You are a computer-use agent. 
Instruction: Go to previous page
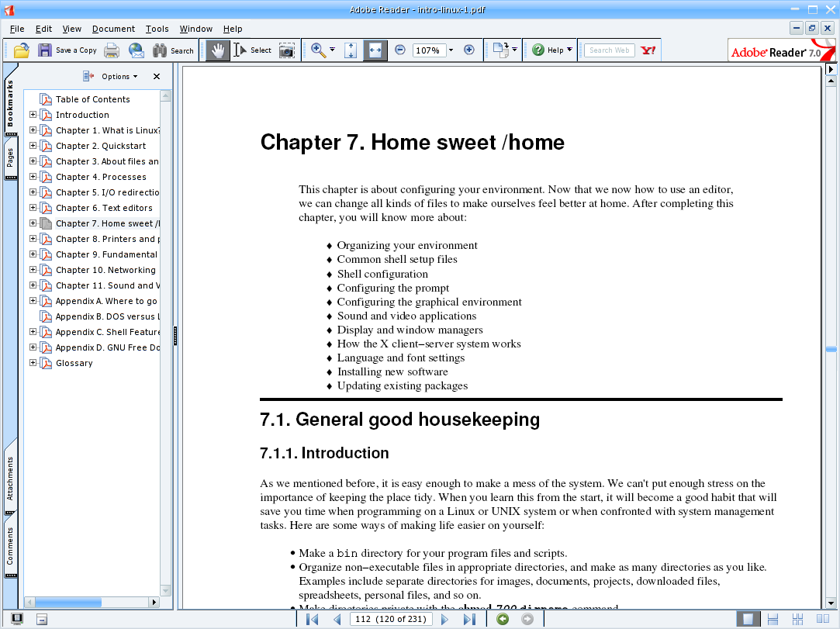tap(337, 620)
